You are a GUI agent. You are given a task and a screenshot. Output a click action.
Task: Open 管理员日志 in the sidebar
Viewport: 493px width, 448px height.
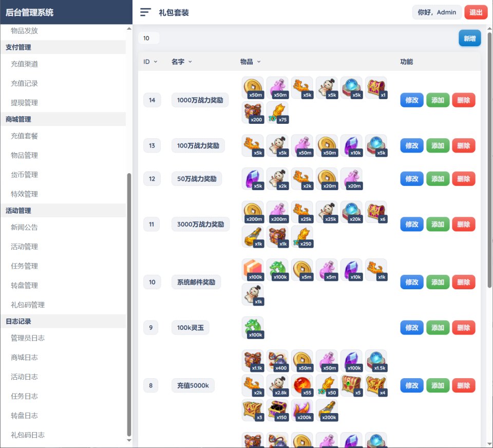tap(28, 338)
